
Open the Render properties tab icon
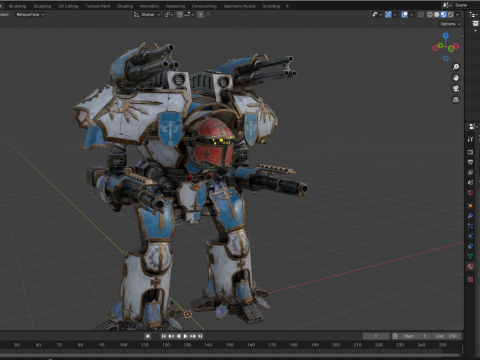coord(470,152)
